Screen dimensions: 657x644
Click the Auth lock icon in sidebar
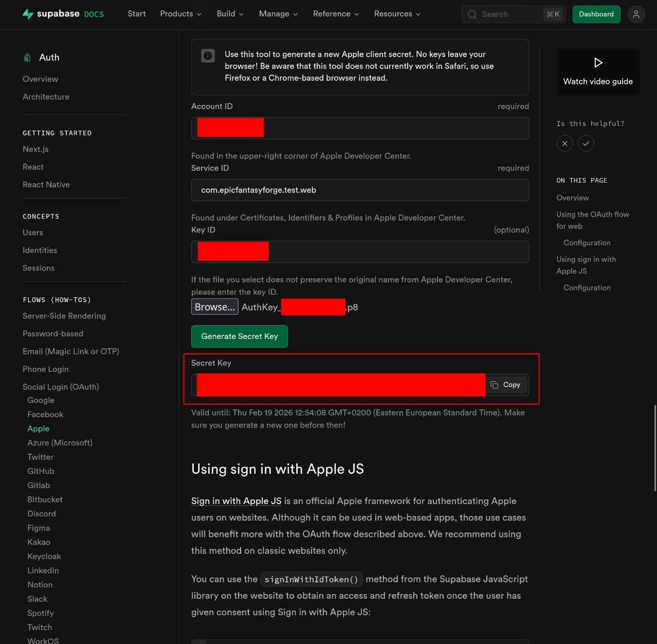tap(27, 58)
